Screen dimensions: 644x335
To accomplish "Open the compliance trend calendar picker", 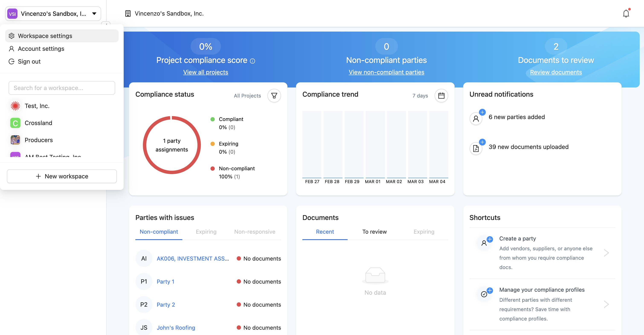I will click(441, 96).
